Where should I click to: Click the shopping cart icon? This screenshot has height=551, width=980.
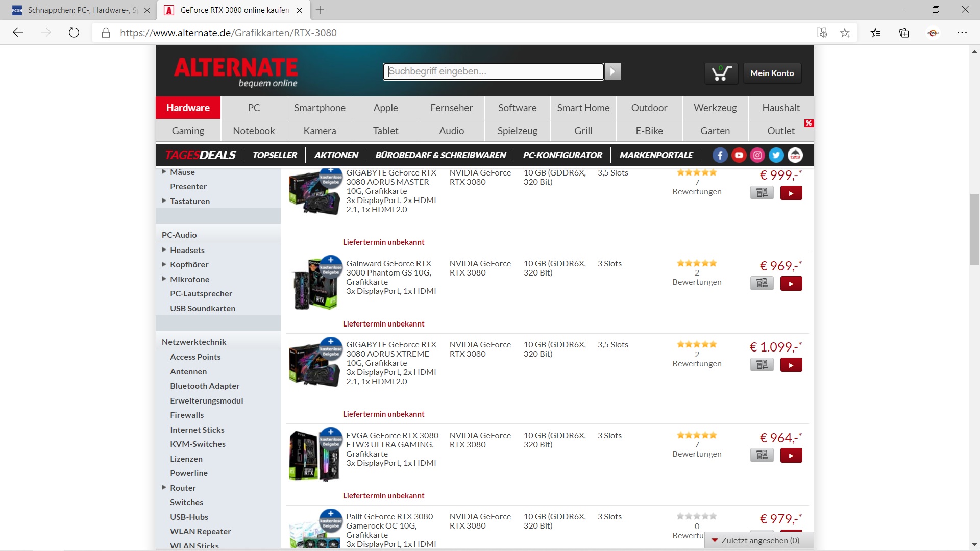pyautogui.click(x=721, y=73)
